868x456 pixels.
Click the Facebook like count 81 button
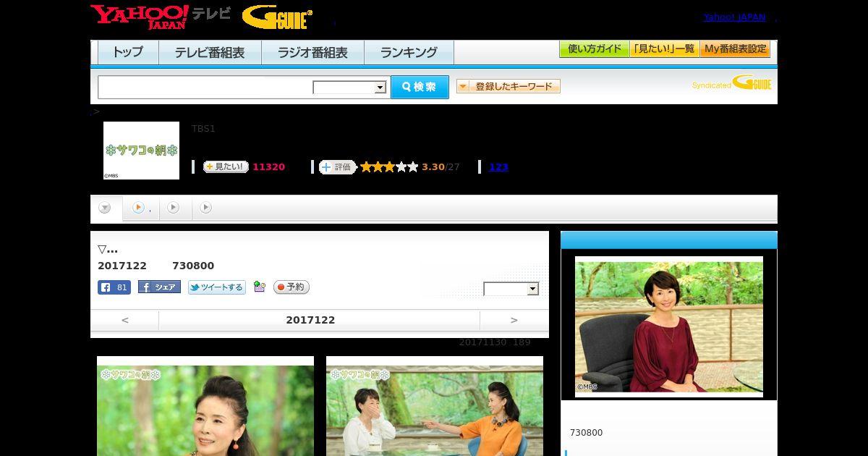click(x=114, y=287)
